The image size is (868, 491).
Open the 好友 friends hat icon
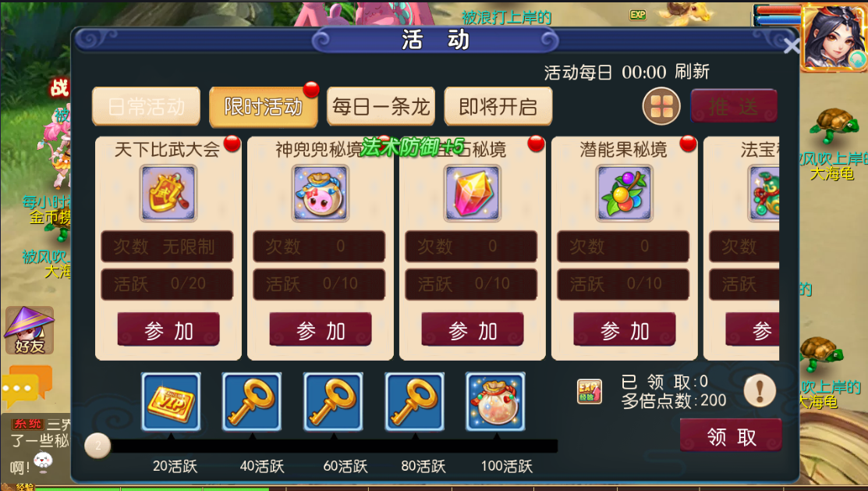[30, 330]
